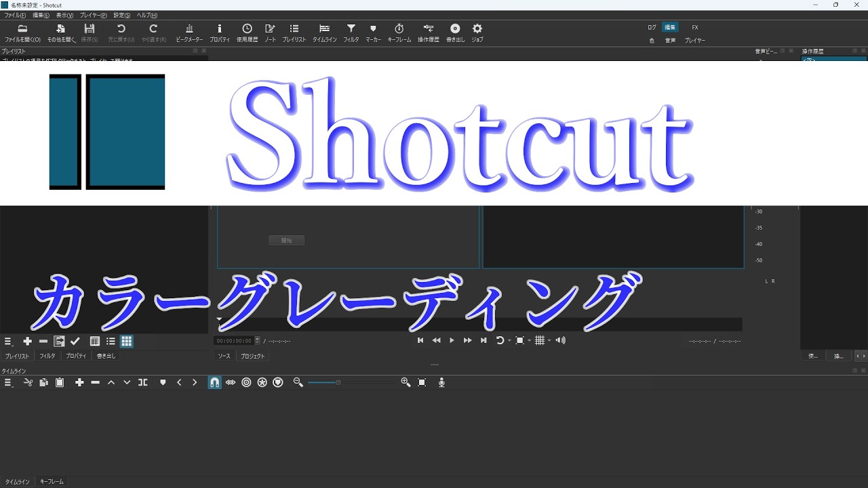Open the 表示 menu
The image size is (868, 488).
pyautogui.click(x=64, y=15)
